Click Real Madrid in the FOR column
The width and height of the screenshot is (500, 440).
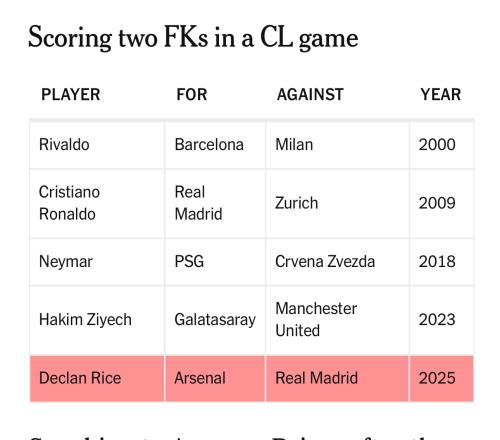pos(215,203)
